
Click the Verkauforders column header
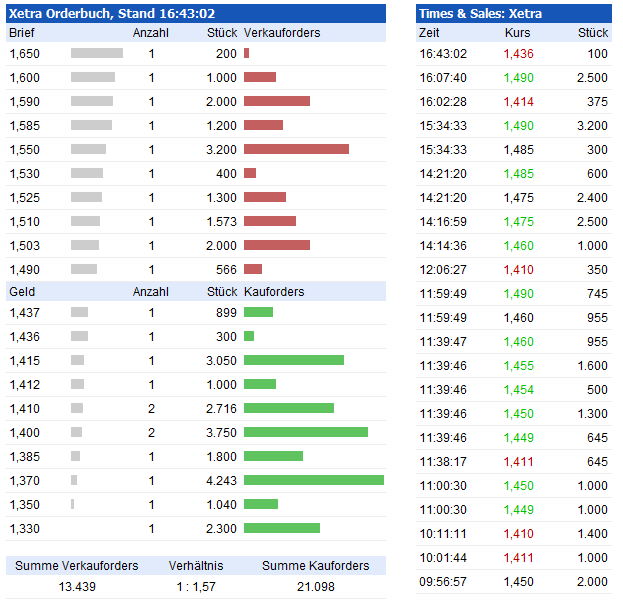(282, 33)
